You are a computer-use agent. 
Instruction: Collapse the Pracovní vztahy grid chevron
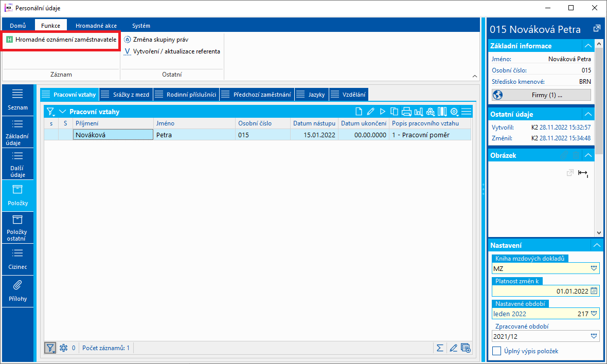tap(62, 112)
